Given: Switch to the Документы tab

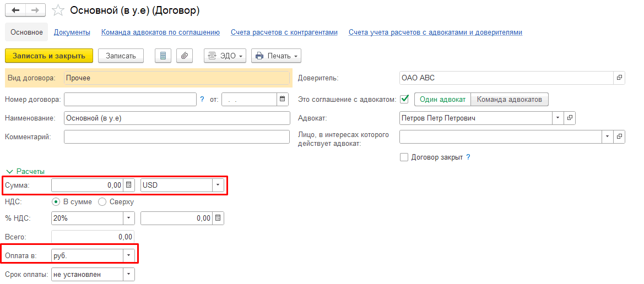Looking at the screenshot, I should (72, 32).
